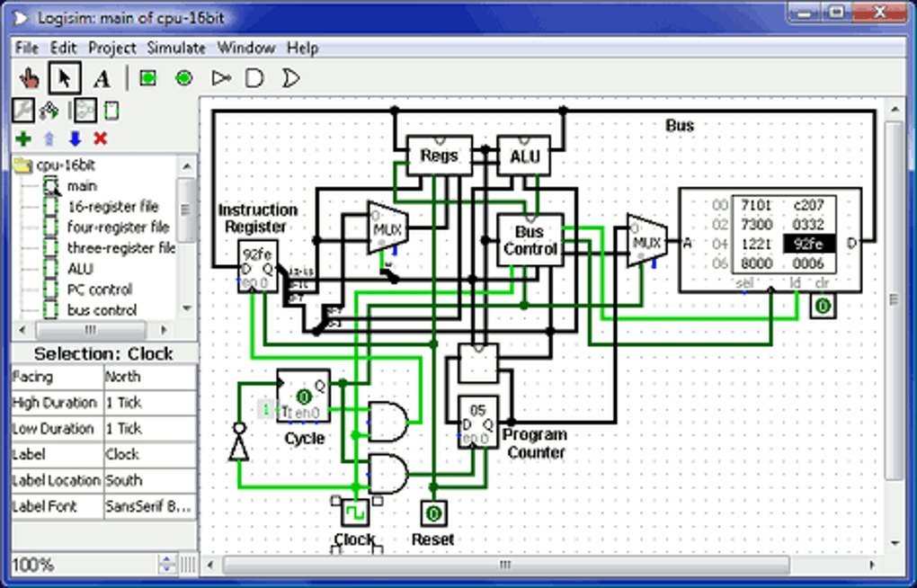The width and height of the screenshot is (917, 588).
Task: Click the Label Font value field
Action: pos(150,507)
